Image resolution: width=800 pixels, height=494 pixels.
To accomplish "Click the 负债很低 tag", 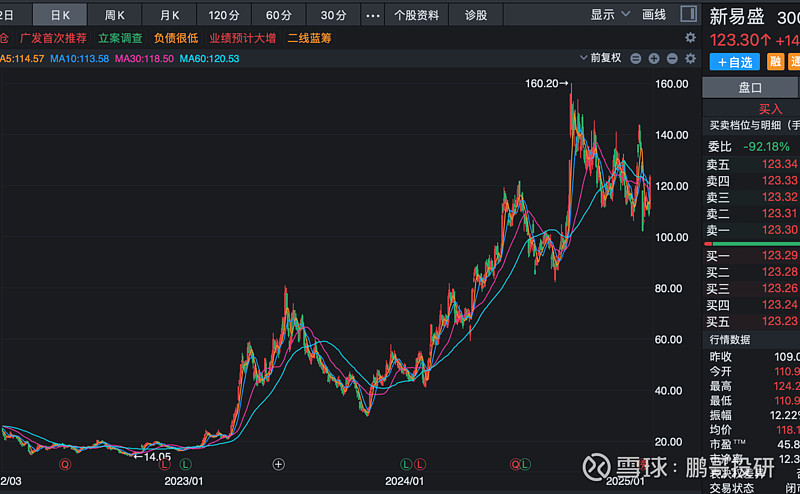I will point(176,38).
